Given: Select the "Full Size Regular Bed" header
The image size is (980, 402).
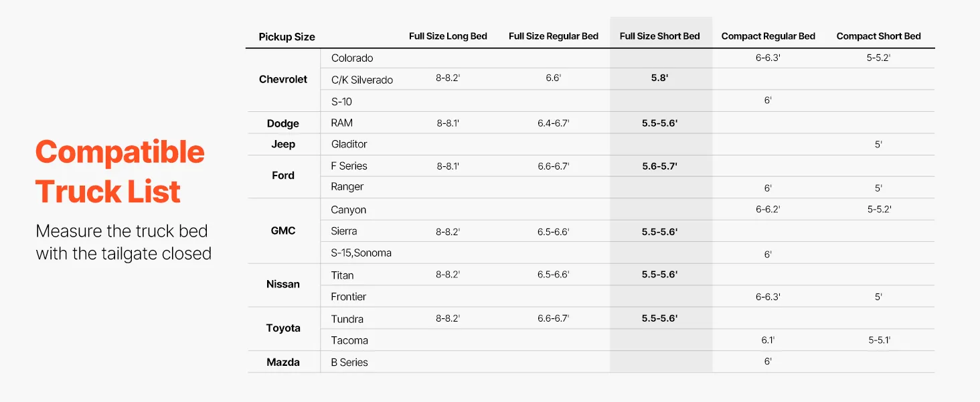Looking at the screenshot, I should pyautogui.click(x=553, y=36).
